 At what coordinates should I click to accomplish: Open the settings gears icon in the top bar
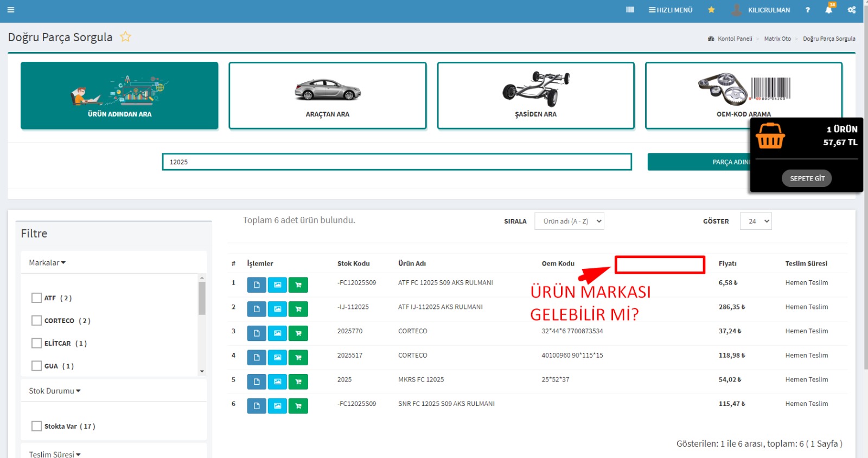(x=852, y=10)
